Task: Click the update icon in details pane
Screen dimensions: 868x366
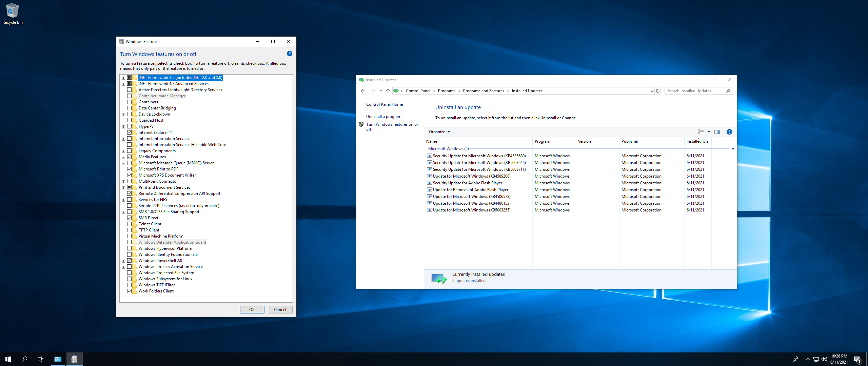Action: pos(439,278)
